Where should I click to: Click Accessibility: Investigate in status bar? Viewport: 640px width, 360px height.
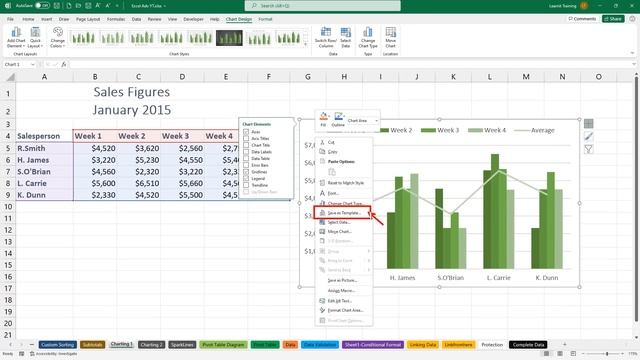53,354
